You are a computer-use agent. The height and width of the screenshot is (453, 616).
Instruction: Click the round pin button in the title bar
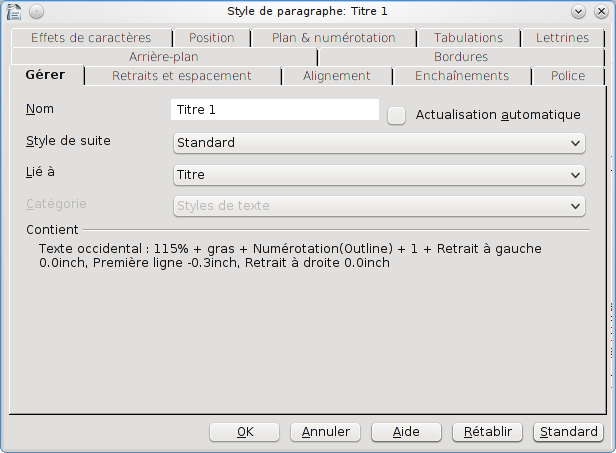[x=37, y=12]
